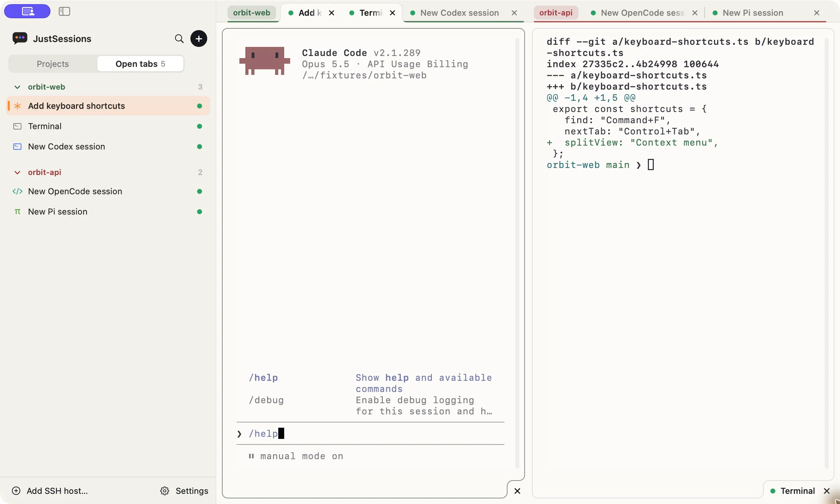Click the code brackets icon beside New OpenCode session
Image resolution: width=840 pixels, height=504 pixels.
[x=17, y=191]
